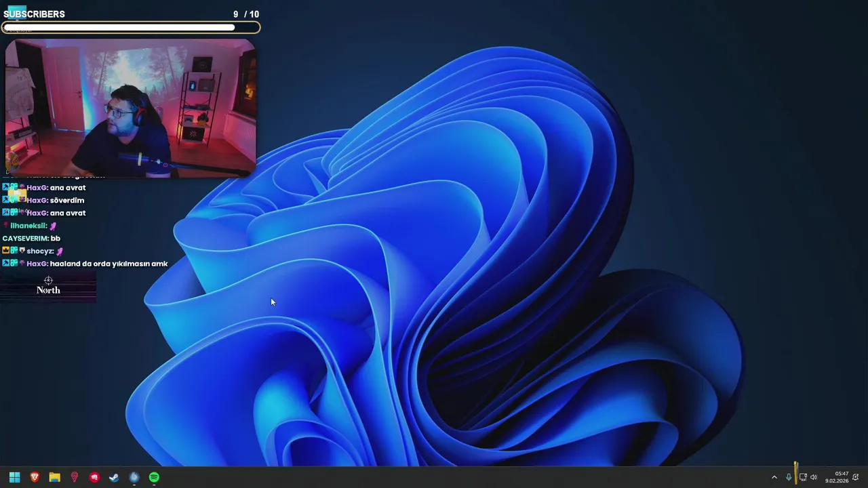Click the compass crosshair icon above North
The width and height of the screenshot is (868, 488).
pyautogui.click(x=48, y=280)
